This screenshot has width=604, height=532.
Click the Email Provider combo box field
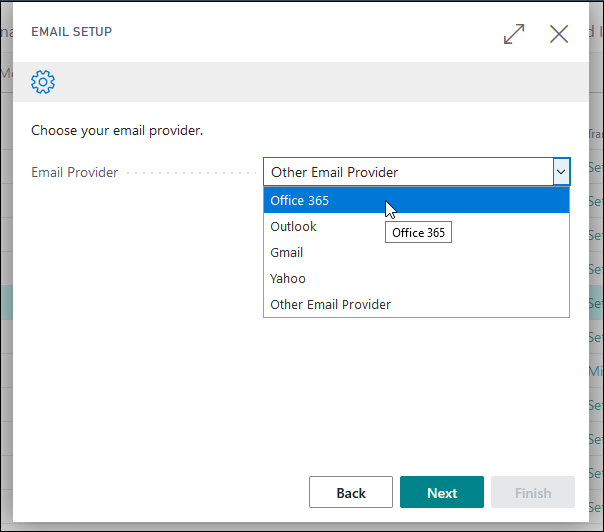[416, 172]
